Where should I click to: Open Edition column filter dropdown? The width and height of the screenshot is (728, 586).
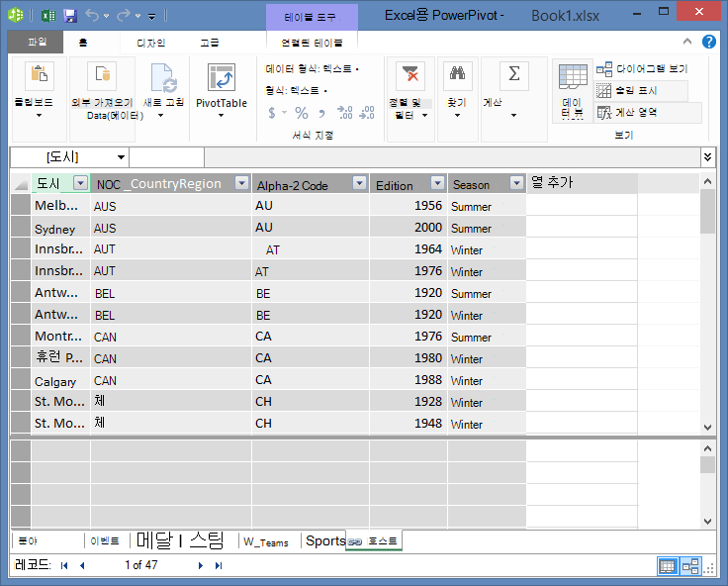438,183
